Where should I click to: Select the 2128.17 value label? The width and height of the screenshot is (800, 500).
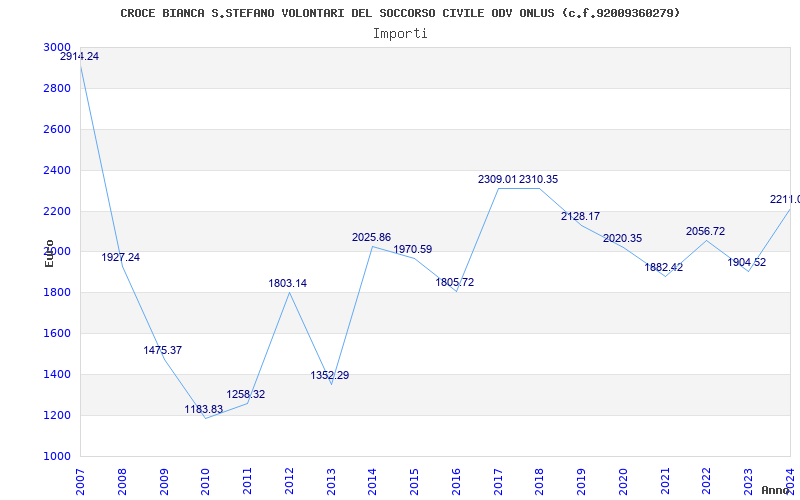coord(581,217)
